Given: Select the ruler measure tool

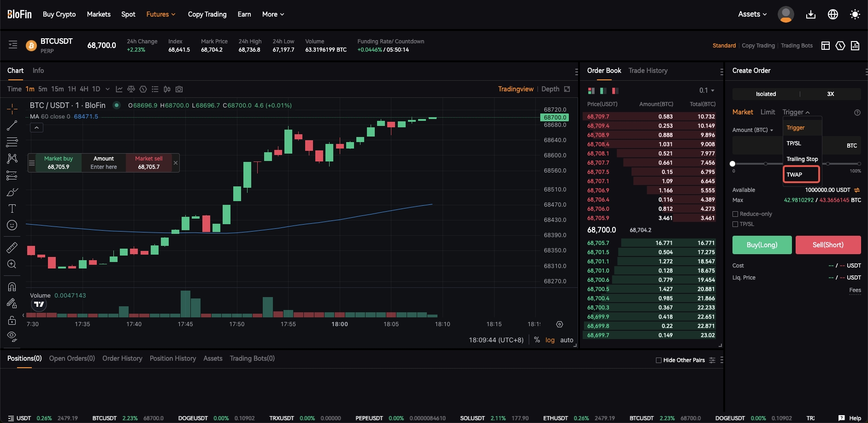Looking at the screenshot, I should click(x=12, y=248).
